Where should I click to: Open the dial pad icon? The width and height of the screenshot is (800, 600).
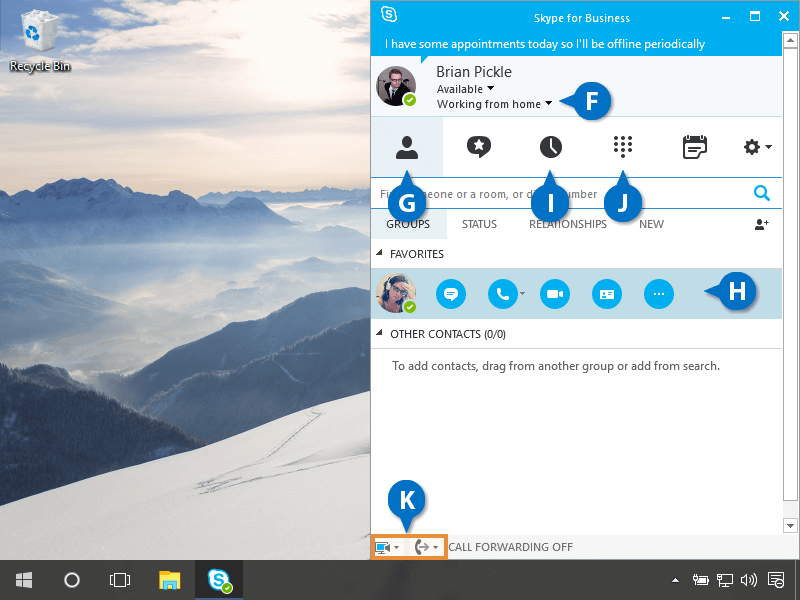click(x=622, y=147)
